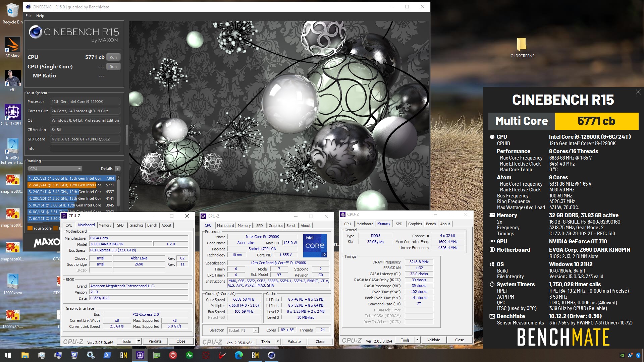This screenshot has height=362, width=644.
Task: Switch to About tab in Memory CPU-Z window
Action: point(445,224)
